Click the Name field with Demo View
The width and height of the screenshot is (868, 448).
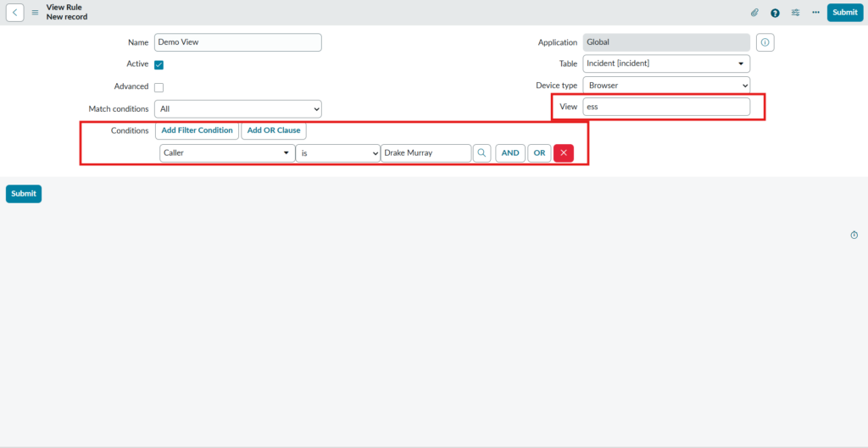(238, 42)
